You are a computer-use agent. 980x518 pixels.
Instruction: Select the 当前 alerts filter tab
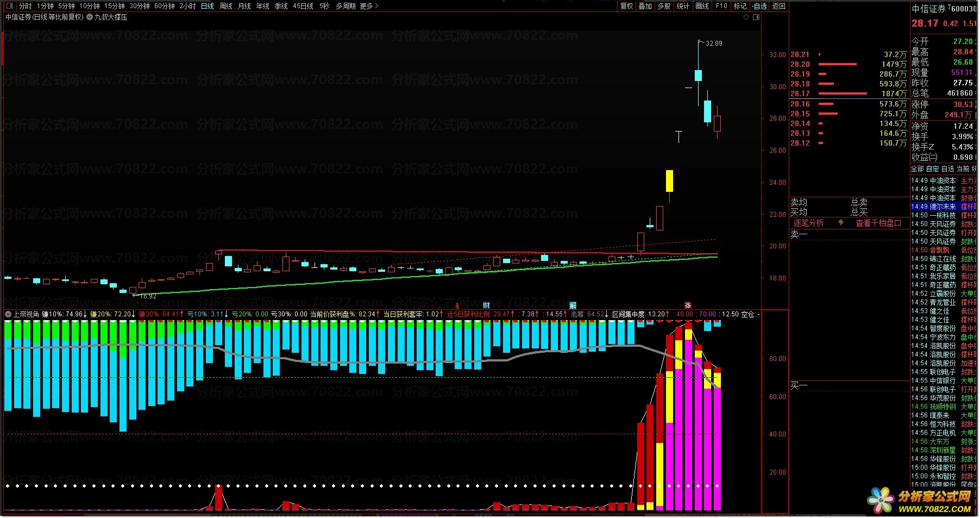click(963, 169)
